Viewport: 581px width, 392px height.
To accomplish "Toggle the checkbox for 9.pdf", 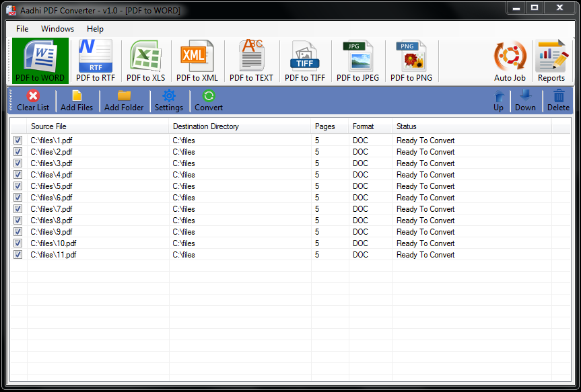I will 18,232.
